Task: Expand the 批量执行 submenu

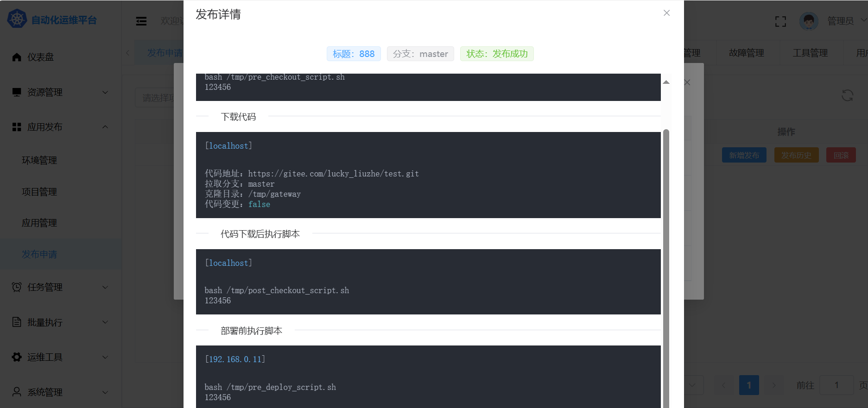Action: click(x=105, y=322)
